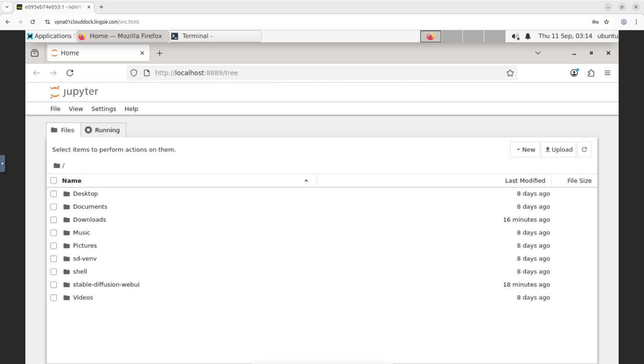Open the Firefox tab list chevron
This screenshot has width=644, height=364.
(x=538, y=53)
